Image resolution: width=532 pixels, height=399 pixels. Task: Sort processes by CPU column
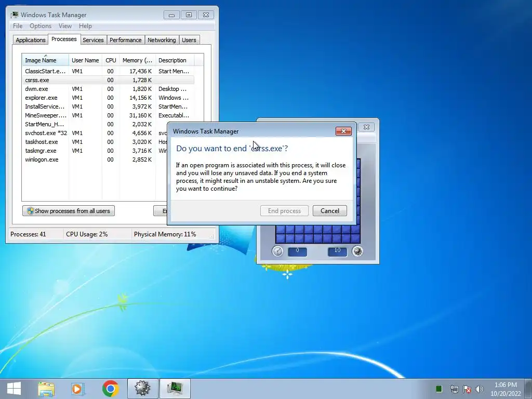tap(111, 60)
